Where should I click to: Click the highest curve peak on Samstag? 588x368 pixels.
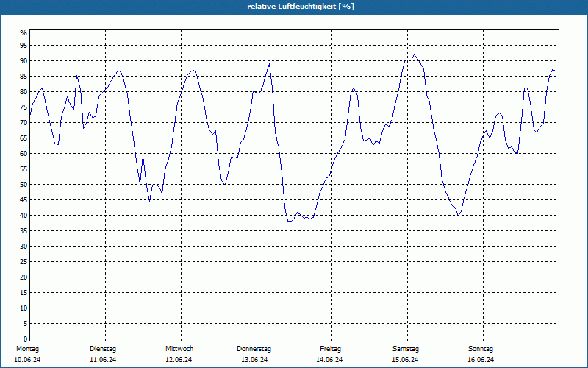pyautogui.click(x=414, y=54)
